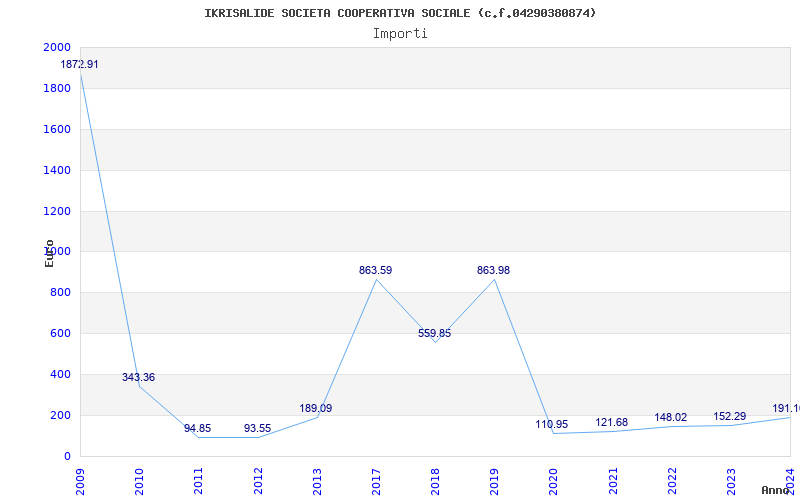Click the 800 y-axis tick label
The image size is (800, 500).
click(60, 293)
